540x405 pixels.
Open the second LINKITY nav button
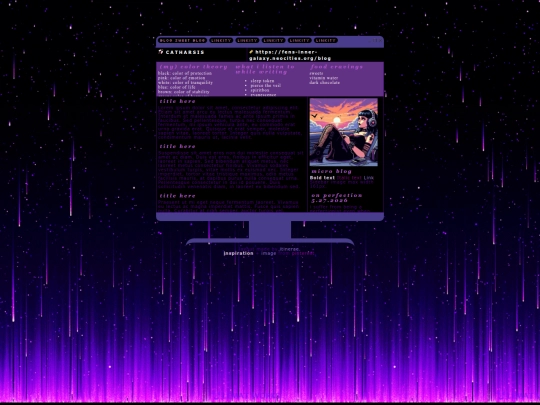click(x=247, y=41)
